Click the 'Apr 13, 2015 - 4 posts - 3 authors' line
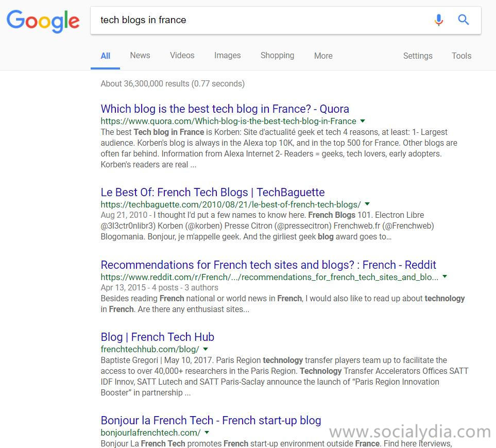Viewport: 496px width, 448px height. click(x=160, y=288)
